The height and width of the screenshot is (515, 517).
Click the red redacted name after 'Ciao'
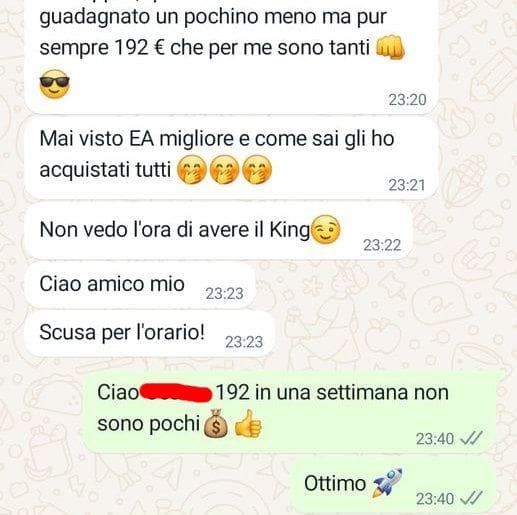[176, 393]
